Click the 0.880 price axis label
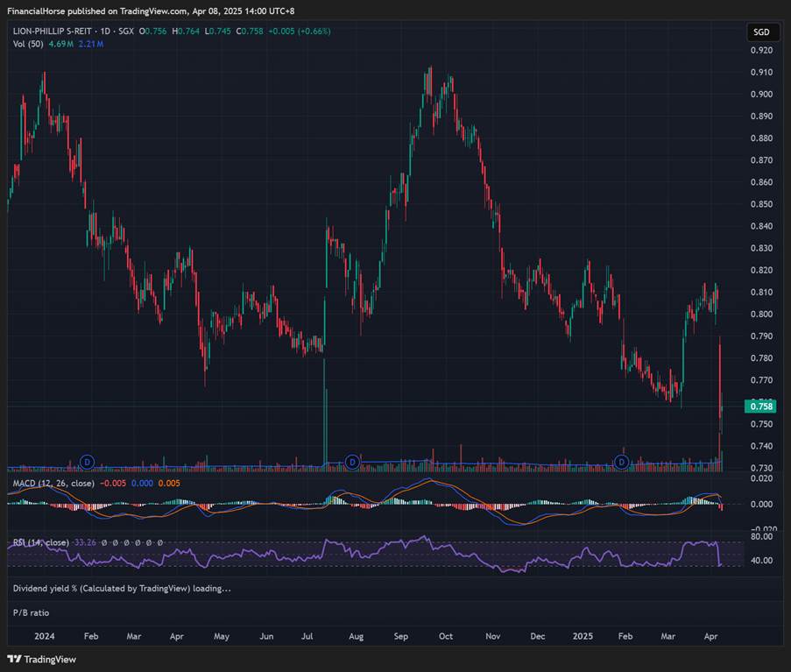This screenshot has width=791, height=672. click(761, 138)
